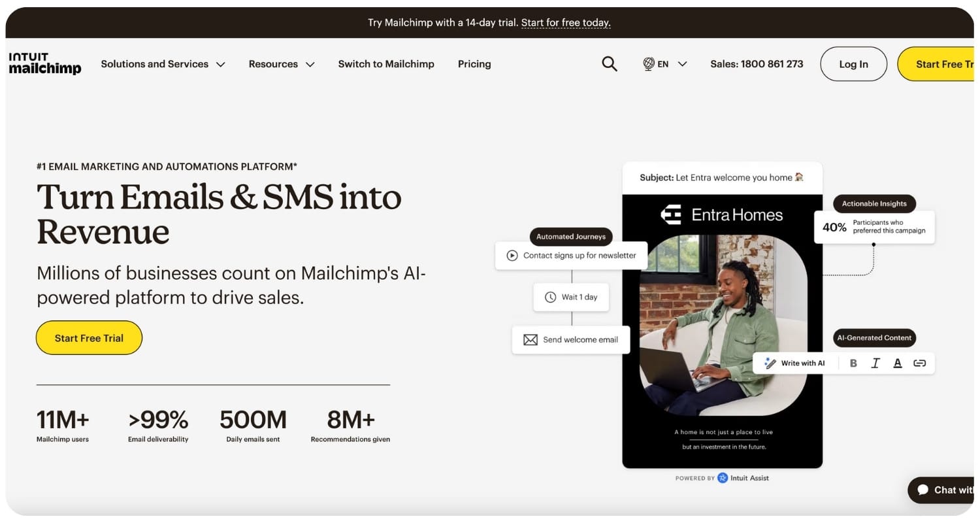Click the Start Free Trial yellow button

click(x=89, y=337)
